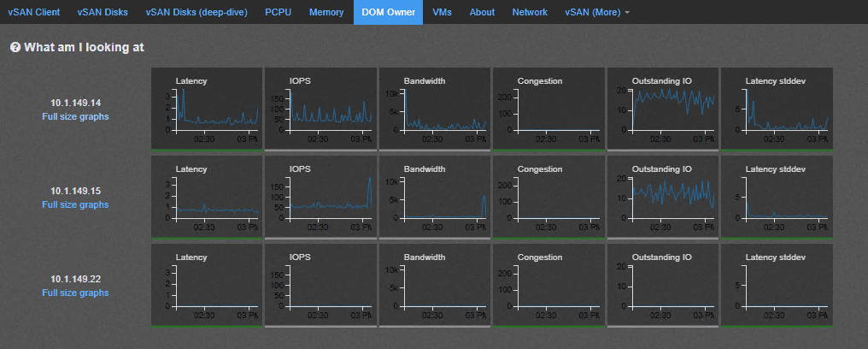Select the DOM Owner tab
868x349 pixels.
coord(388,12)
